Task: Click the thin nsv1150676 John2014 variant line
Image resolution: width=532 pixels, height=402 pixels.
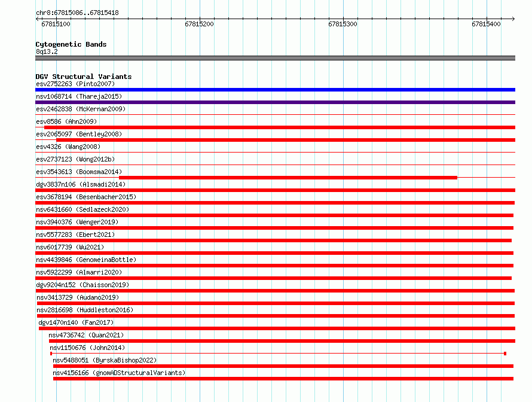Action: coord(278,354)
